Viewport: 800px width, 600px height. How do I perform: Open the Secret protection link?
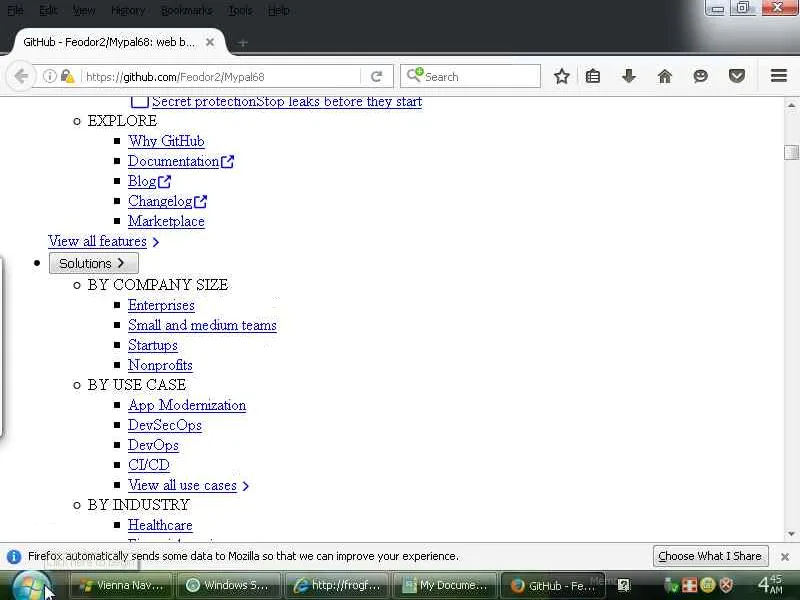click(287, 102)
